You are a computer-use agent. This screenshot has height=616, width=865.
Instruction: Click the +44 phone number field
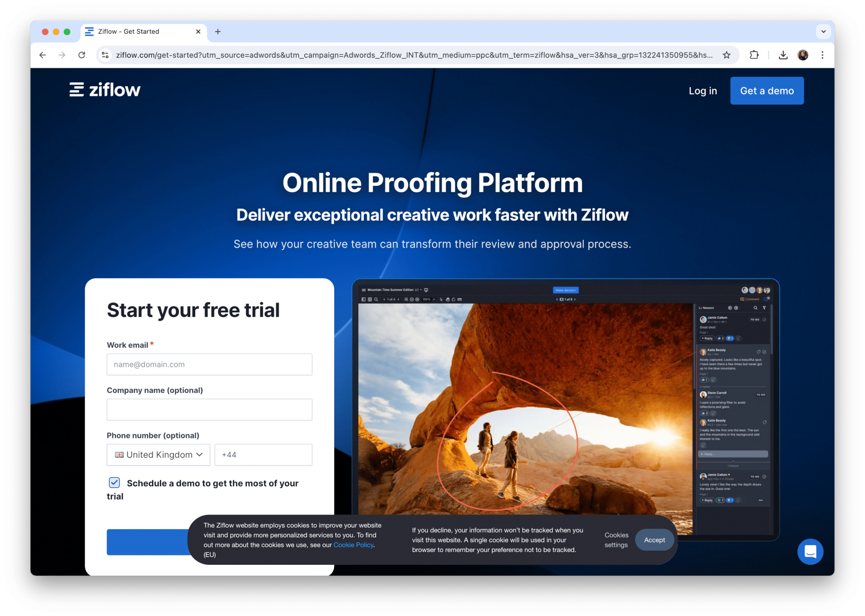[263, 454]
